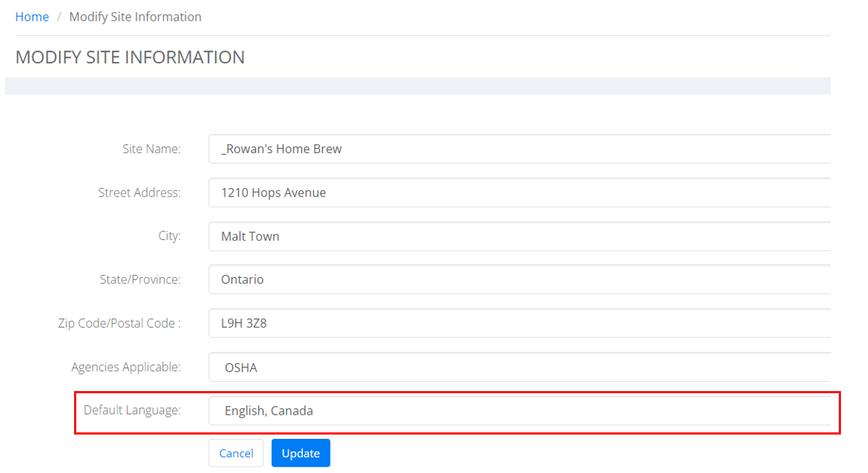868x473 pixels.
Task: Click the Site Name input field
Action: coord(520,149)
